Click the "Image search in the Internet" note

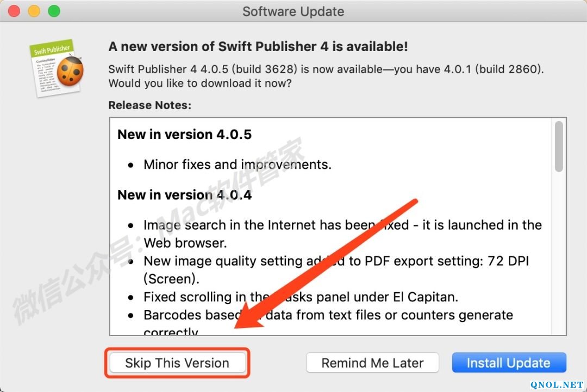point(342,225)
